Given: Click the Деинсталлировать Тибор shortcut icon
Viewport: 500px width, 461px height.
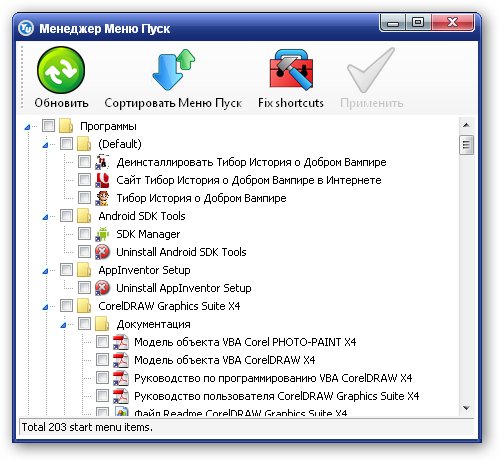Looking at the screenshot, I should pos(102,162).
